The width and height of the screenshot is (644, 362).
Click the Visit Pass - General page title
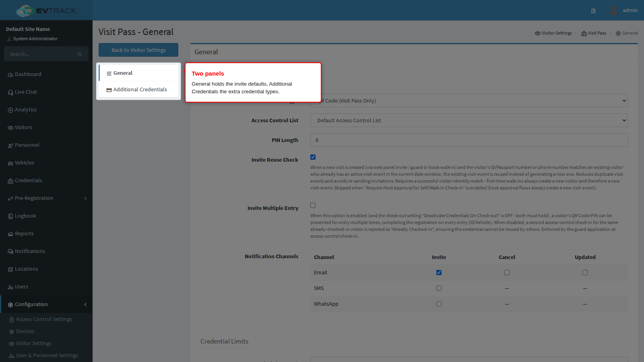click(x=136, y=32)
